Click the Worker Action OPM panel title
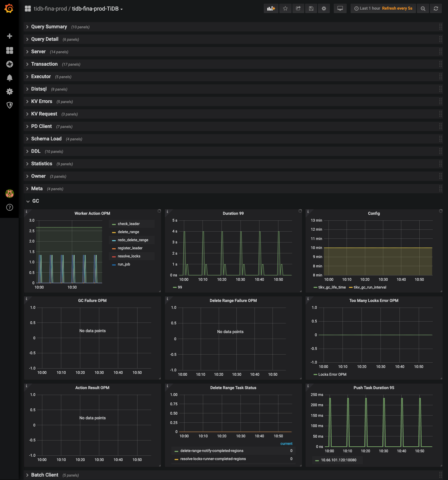The width and height of the screenshot is (448, 480). point(92,214)
